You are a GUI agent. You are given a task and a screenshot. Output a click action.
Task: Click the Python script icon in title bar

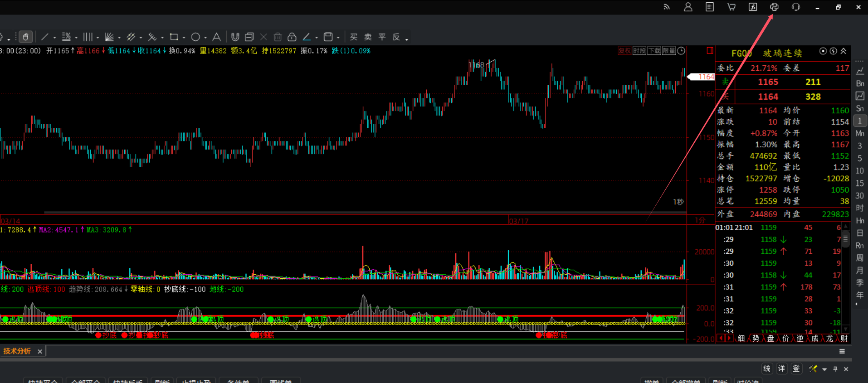[774, 7]
